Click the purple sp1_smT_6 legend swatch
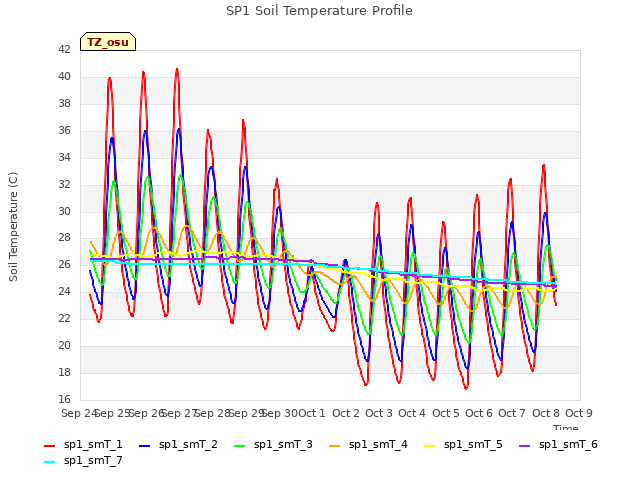Screen dimensions: 640x480 pos(524,446)
